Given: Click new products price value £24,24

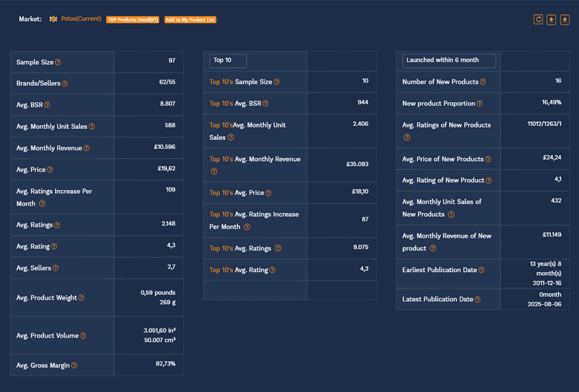Looking at the screenshot, I should (552, 157).
